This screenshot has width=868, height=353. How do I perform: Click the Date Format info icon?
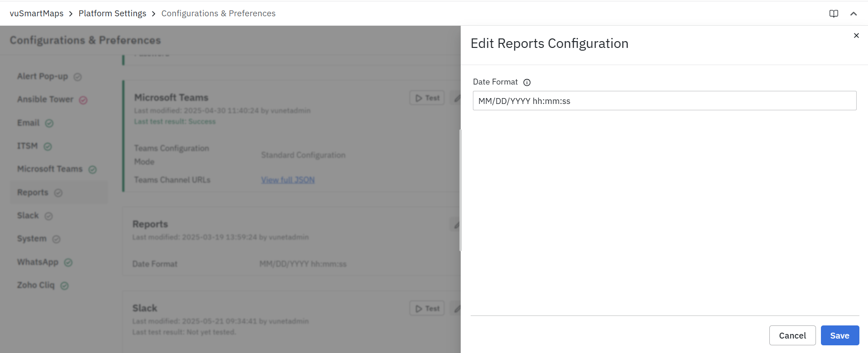pyautogui.click(x=527, y=82)
